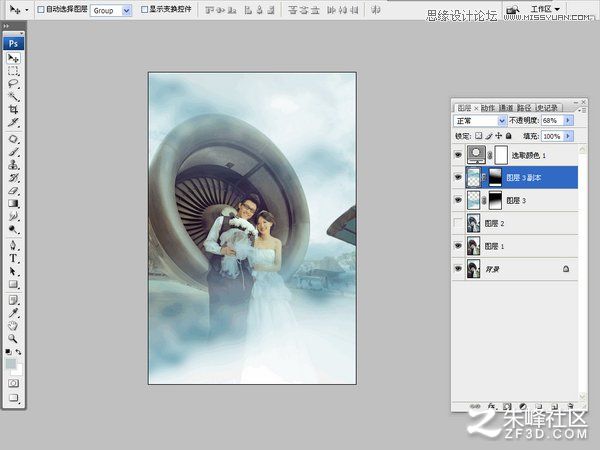This screenshot has height=450, width=600.
Task: Open foreground color picker
Action: (10, 364)
